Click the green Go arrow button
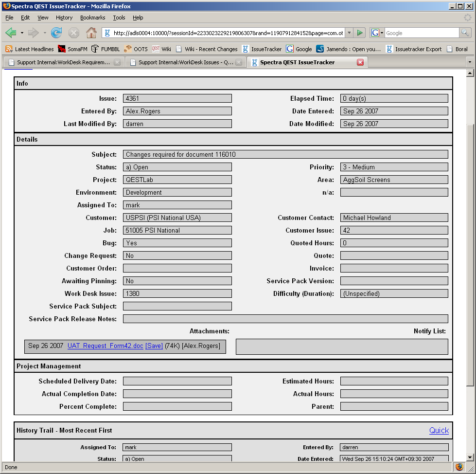Viewport: 476px width, 474px height. 360,33
